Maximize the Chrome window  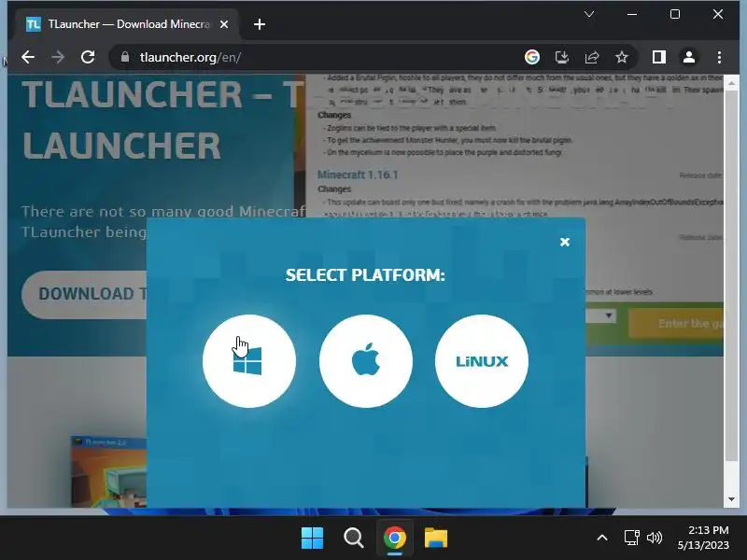tap(675, 14)
